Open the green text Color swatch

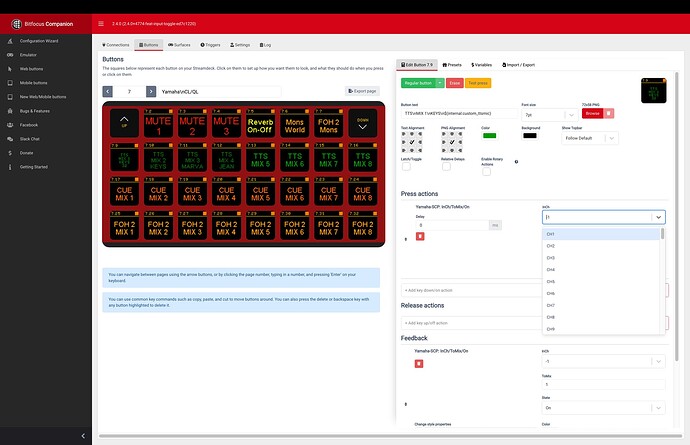pos(489,136)
